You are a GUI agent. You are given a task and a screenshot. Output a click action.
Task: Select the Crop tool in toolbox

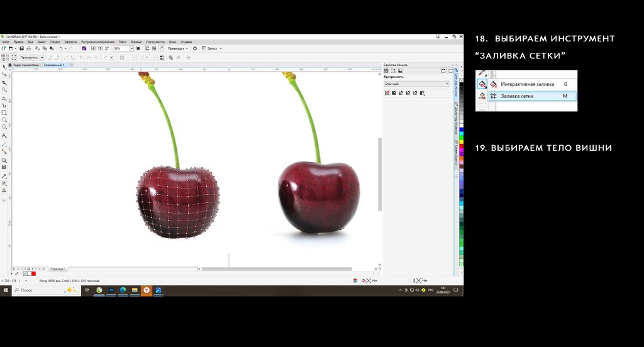(x=4, y=82)
